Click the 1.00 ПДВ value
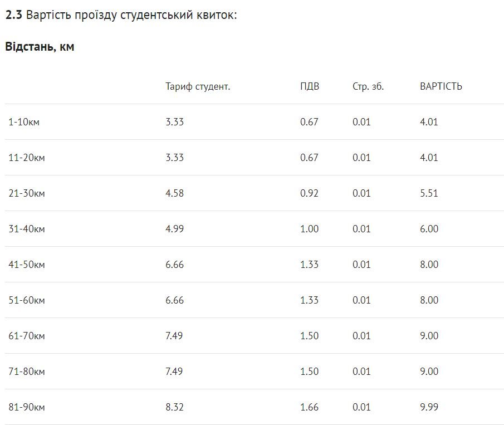Image resolution: width=504 pixels, height=425 pixels. coord(309,229)
